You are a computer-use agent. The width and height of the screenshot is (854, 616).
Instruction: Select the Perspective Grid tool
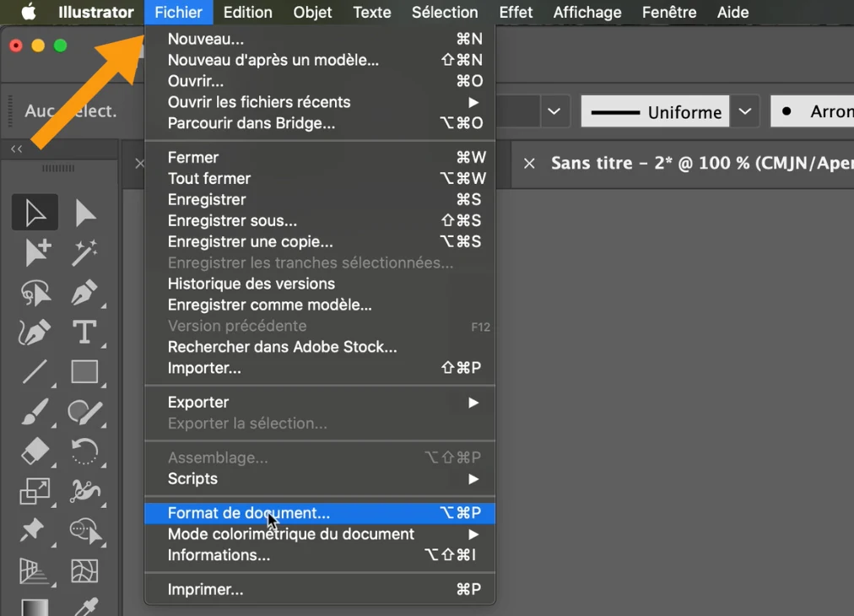(35, 571)
